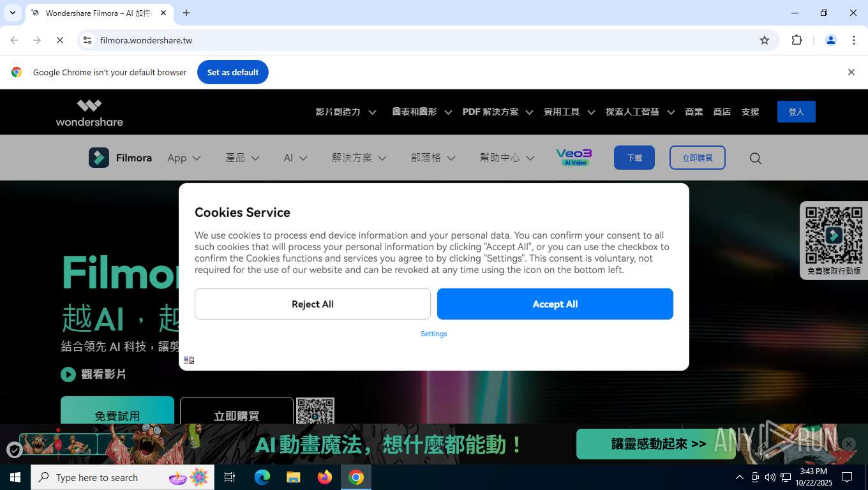868x490 pixels.
Task: Click the small QR code beside 立即購買
Action: tap(315, 411)
